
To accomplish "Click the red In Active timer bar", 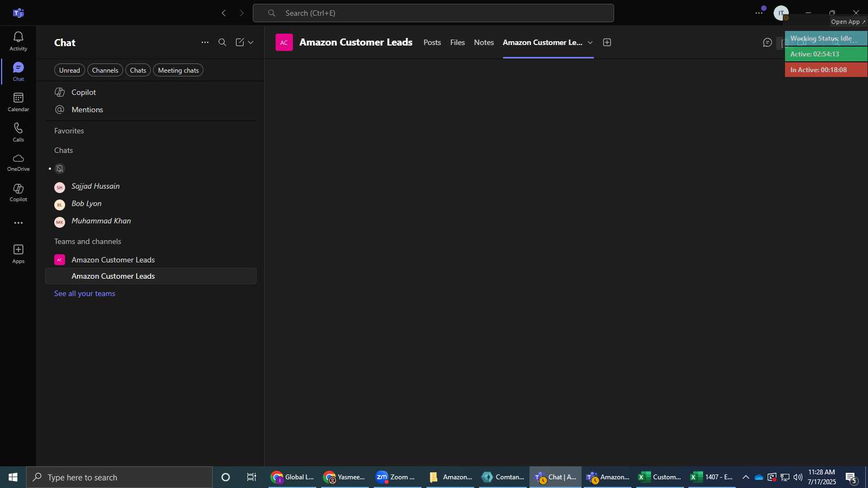I will coord(826,70).
